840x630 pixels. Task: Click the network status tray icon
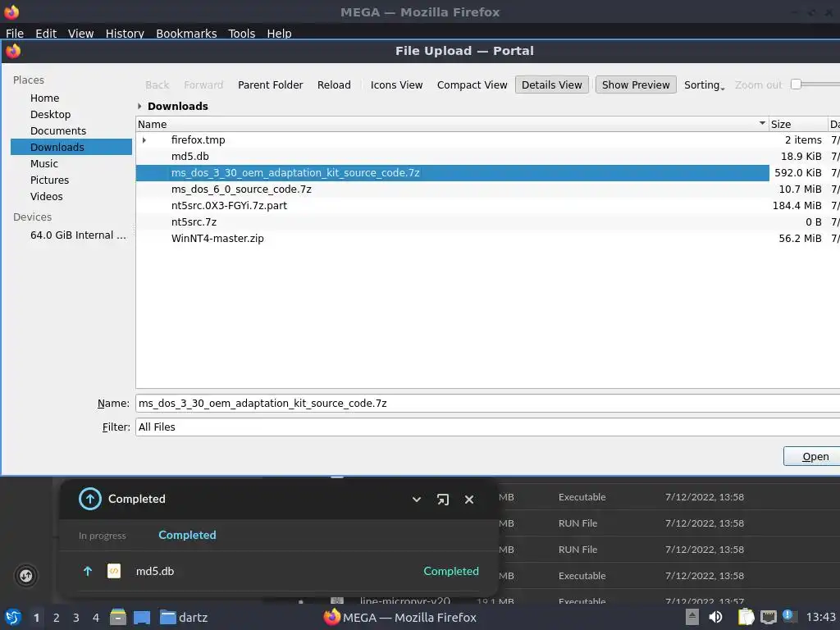point(768,617)
